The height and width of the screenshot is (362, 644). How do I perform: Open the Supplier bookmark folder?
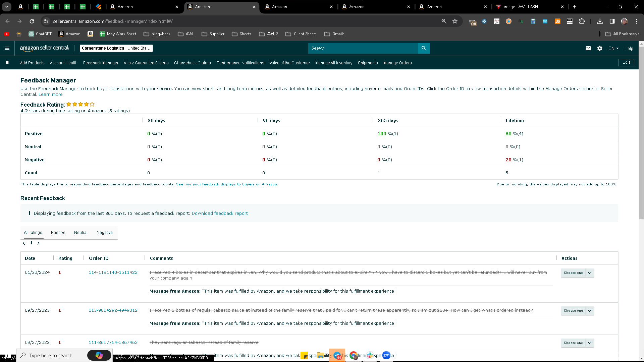[213, 34]
